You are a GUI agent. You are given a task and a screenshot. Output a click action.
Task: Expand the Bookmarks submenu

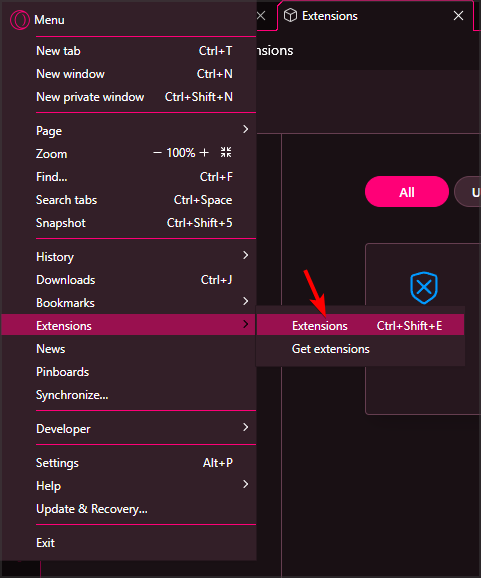[x=245, y=301]
